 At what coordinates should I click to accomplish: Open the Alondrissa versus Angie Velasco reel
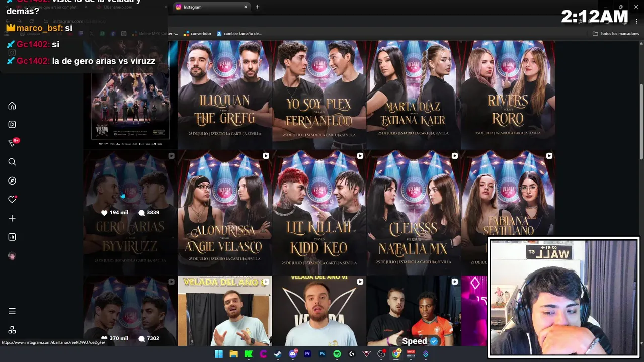(x=224, y=212)
